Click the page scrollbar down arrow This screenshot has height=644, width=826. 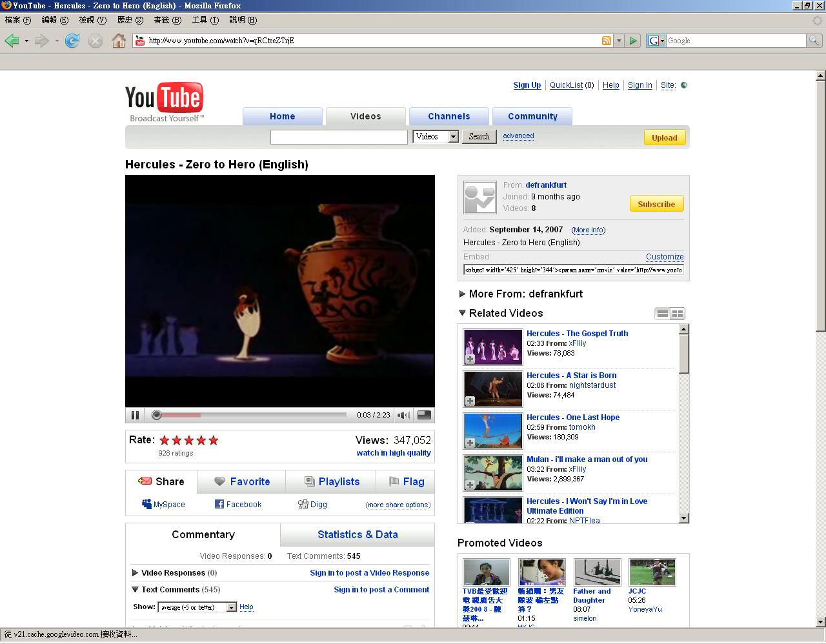pos(821,622)
